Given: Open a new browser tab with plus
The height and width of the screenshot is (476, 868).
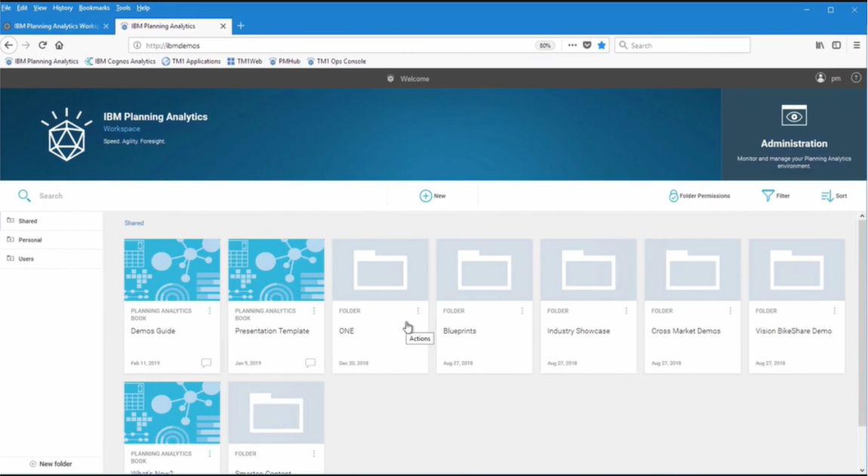Looking at the screenshot, I should [241, 26].
